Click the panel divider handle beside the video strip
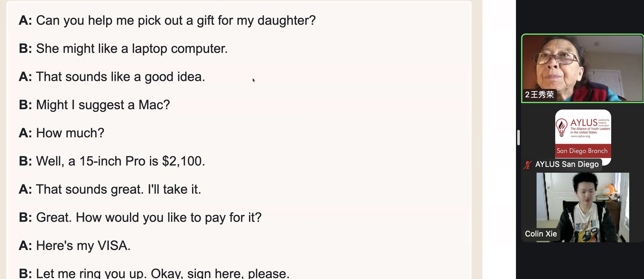The height and width of the screenshot is (279, 644). click(x=518, y=138)
